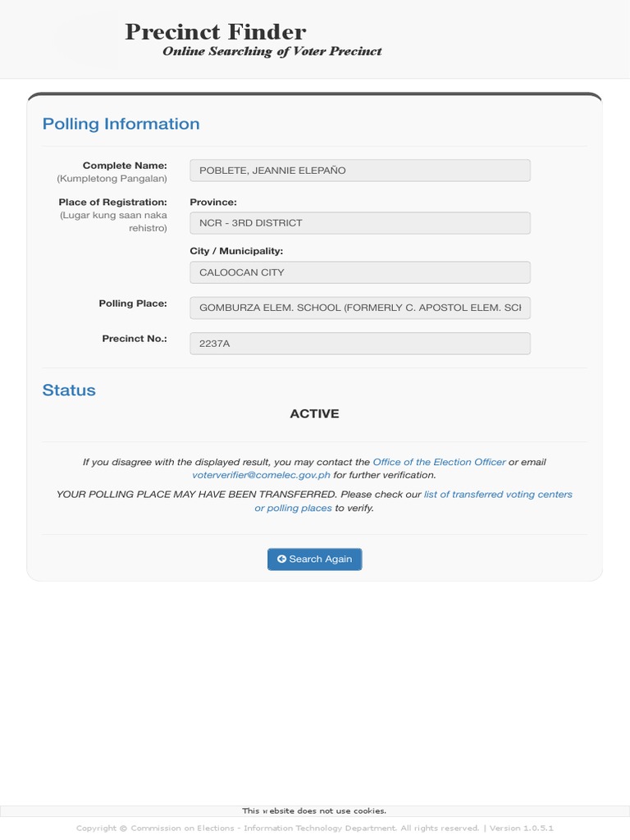Screen dimensions: 630x840
Task: Focus the Polling Place field with GOMBURZA school
Action: (x=359, y=308)
